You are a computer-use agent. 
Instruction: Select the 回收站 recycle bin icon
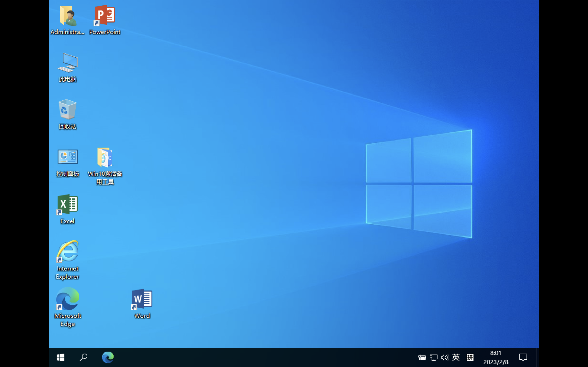[68, 110]
